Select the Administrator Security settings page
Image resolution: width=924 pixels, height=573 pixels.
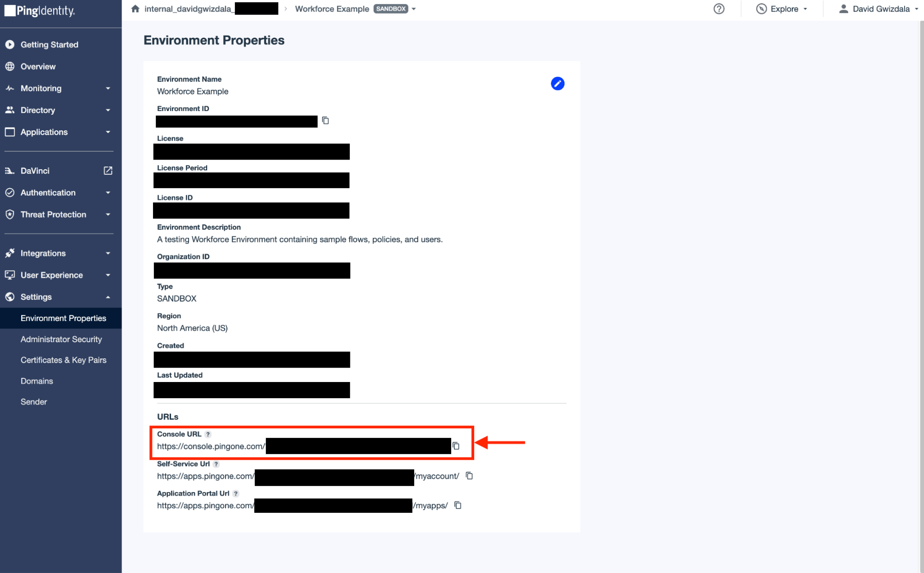[x=61, y=339]
